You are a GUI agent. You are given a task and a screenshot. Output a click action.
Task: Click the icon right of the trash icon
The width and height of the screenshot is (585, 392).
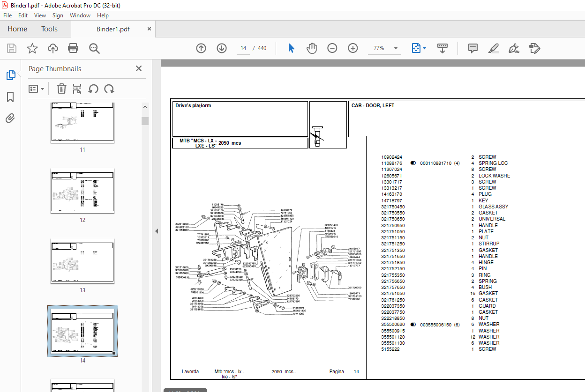click(77, 89)
